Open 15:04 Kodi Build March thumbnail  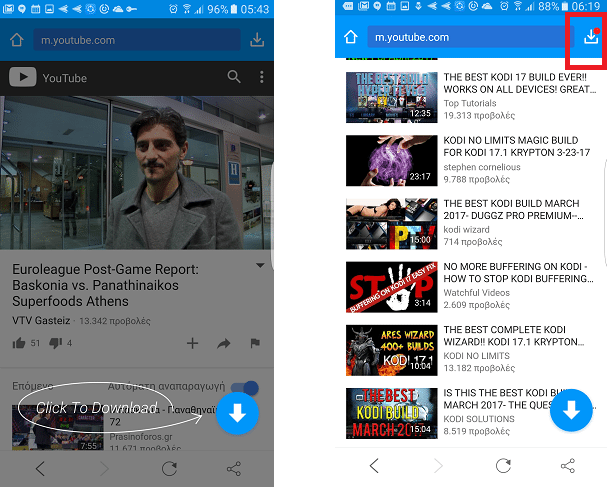click(x=392, y=413)
